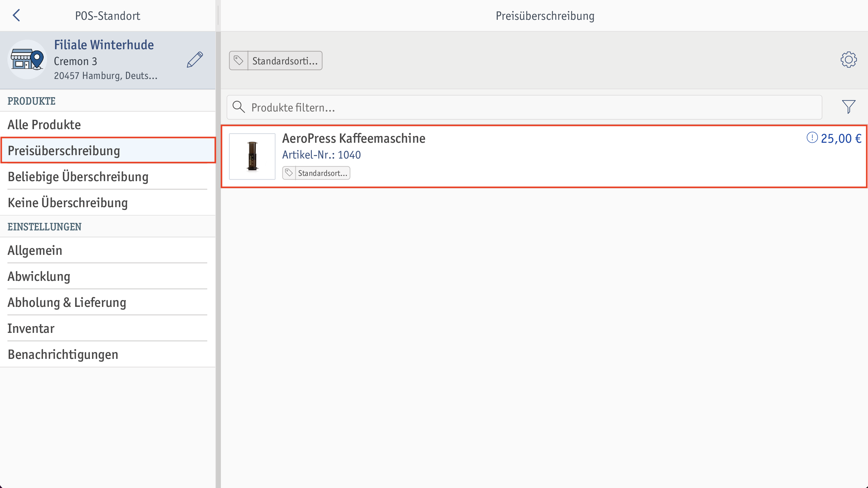868x488 pixels.
Task: Click Artikel-Nr.: 1040 text
Action: (x=321, y=155)
